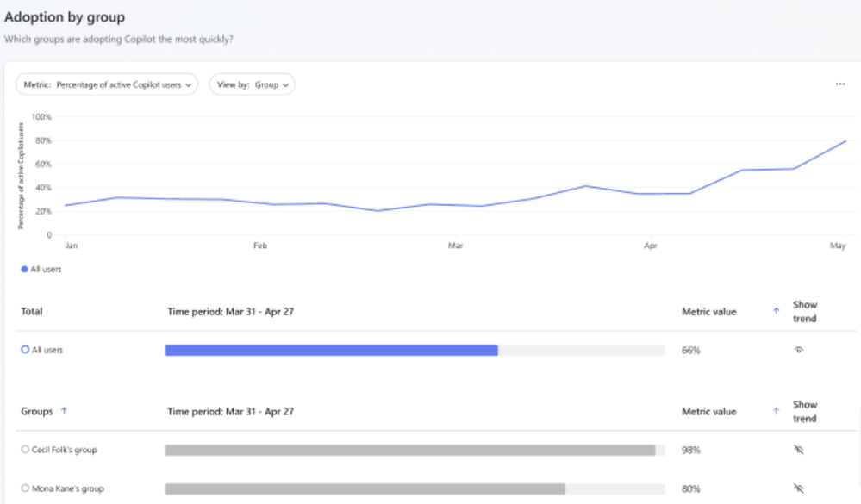Click Mona Kane's group progress bar

point(365,488)
